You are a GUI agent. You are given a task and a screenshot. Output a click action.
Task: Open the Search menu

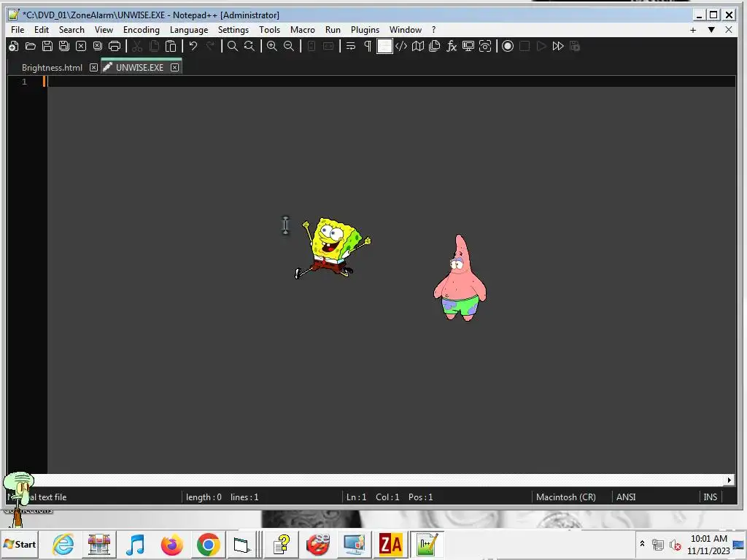pyautogui.click(x=71, y=29)
